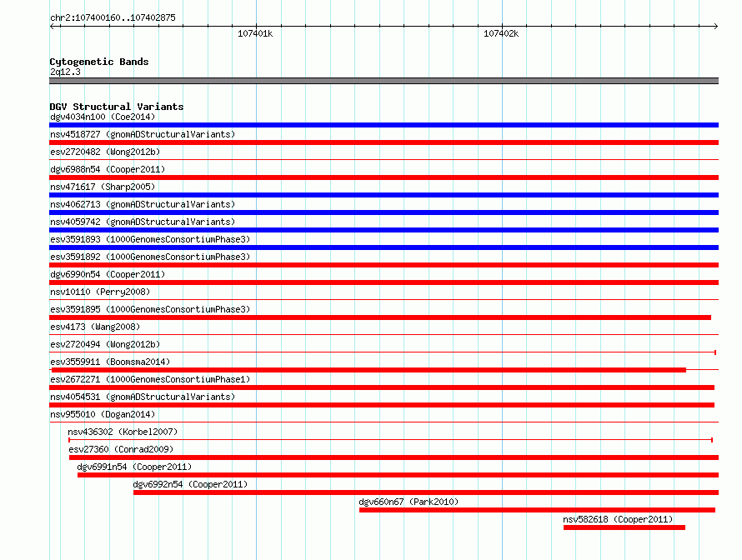The image size is (742, 560).
Task: Click the dgv4034n100 (Coe2014) variant label
Action: [x=103, y=117]
